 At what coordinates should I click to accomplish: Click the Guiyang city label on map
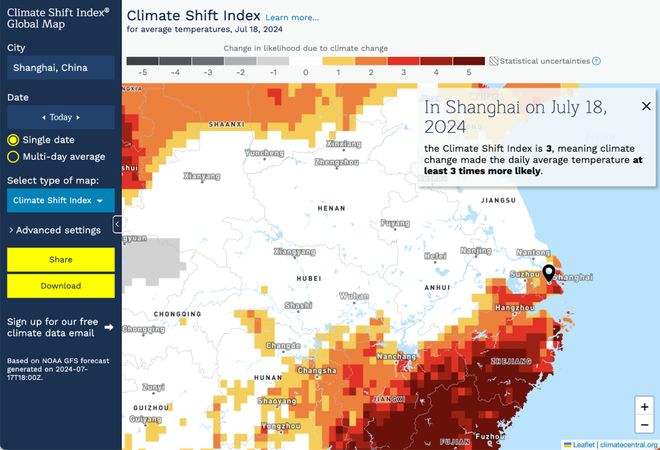(x=146, y=419)
